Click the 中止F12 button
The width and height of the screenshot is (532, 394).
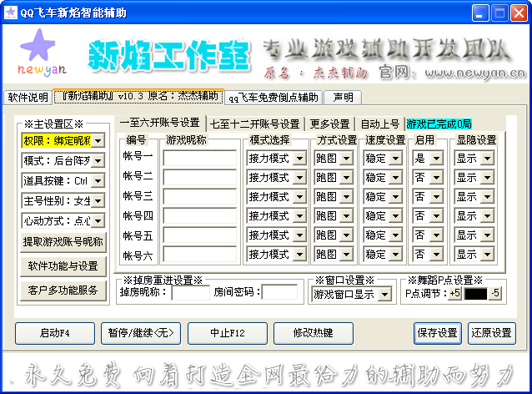pos(228,333)
